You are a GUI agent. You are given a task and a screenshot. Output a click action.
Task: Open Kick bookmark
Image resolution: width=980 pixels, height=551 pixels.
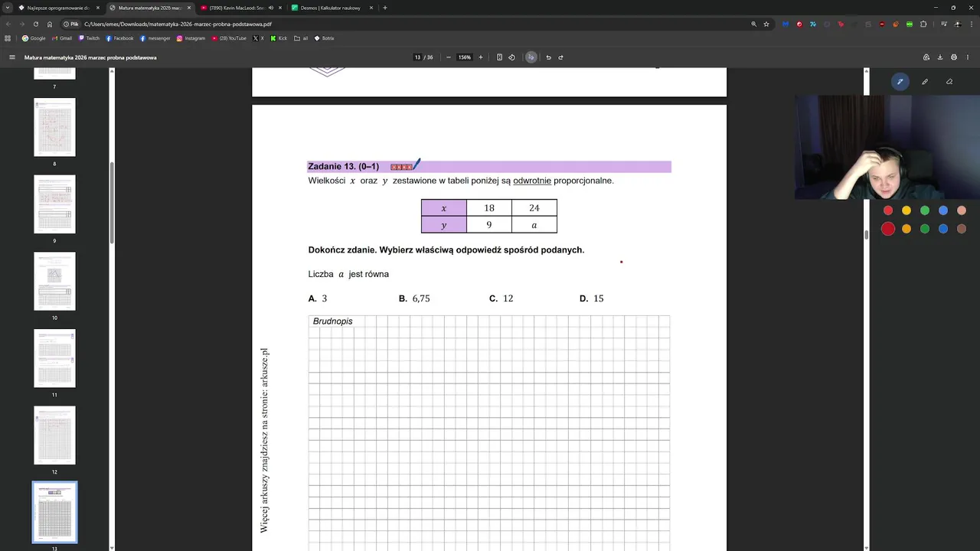pyautogui.click(x=279, y=38)
